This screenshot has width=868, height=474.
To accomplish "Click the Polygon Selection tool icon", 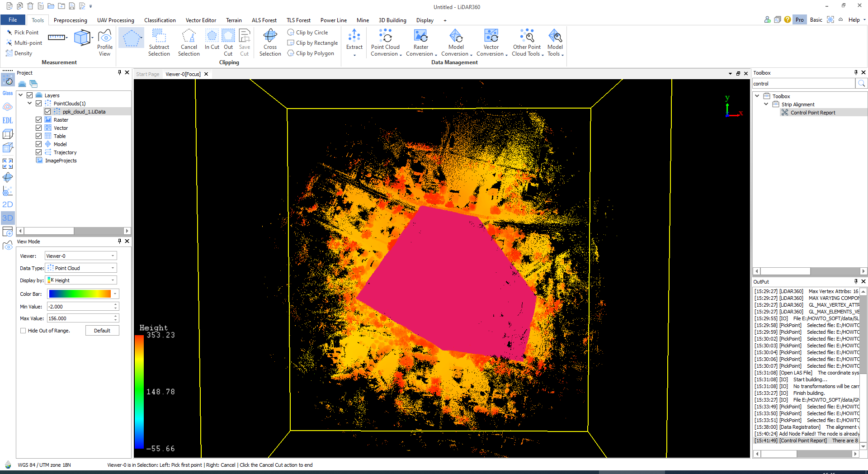I will 131,38.
